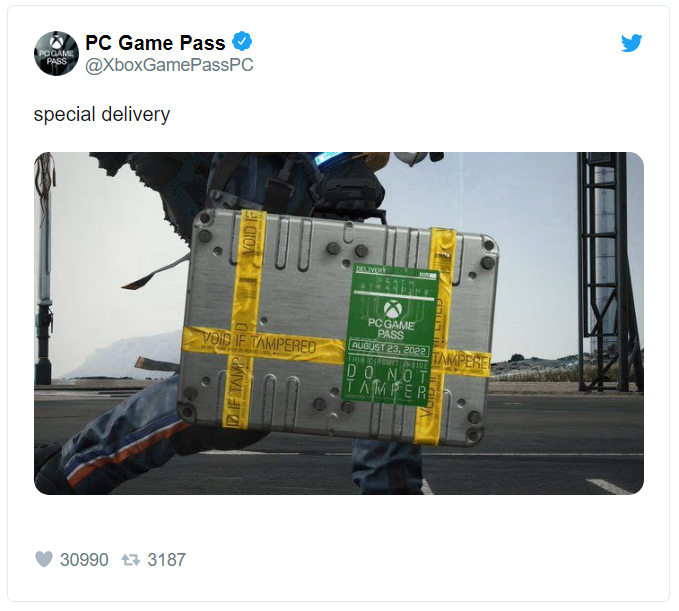This screenshot has height=611, width=679.
Task: Retweet using the retweet arrows icon
Action: click(x=130, y=560)
